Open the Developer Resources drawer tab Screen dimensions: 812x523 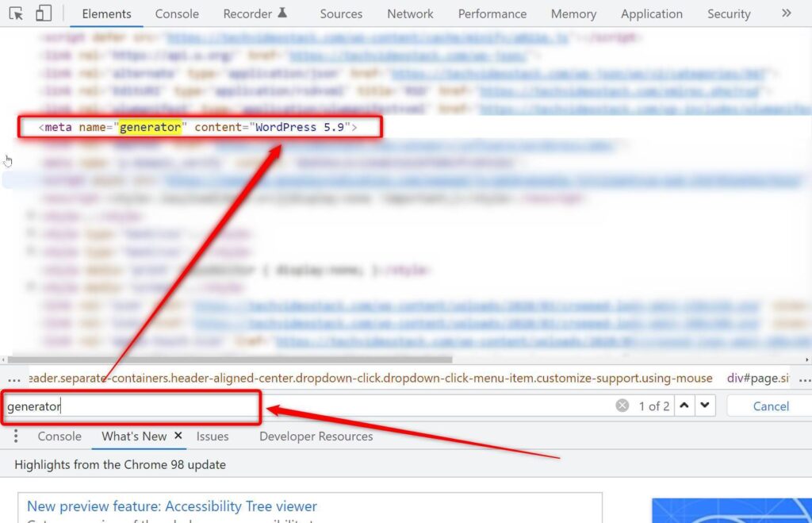pos(316,436)
